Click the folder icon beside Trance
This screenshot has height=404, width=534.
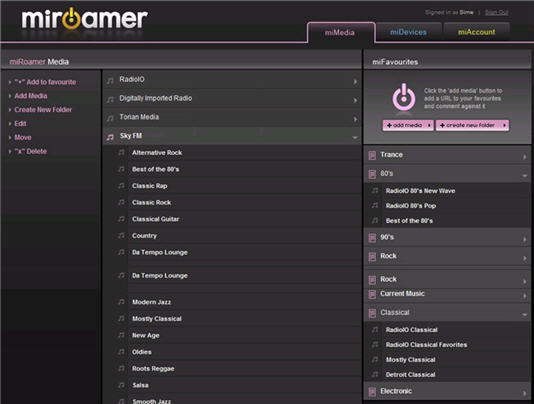pos(372,155)
